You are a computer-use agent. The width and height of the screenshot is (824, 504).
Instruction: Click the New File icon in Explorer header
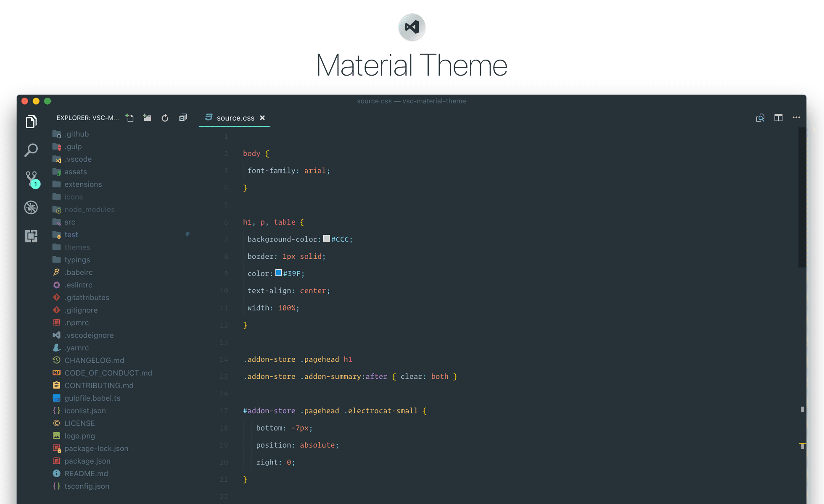point(129,118)
